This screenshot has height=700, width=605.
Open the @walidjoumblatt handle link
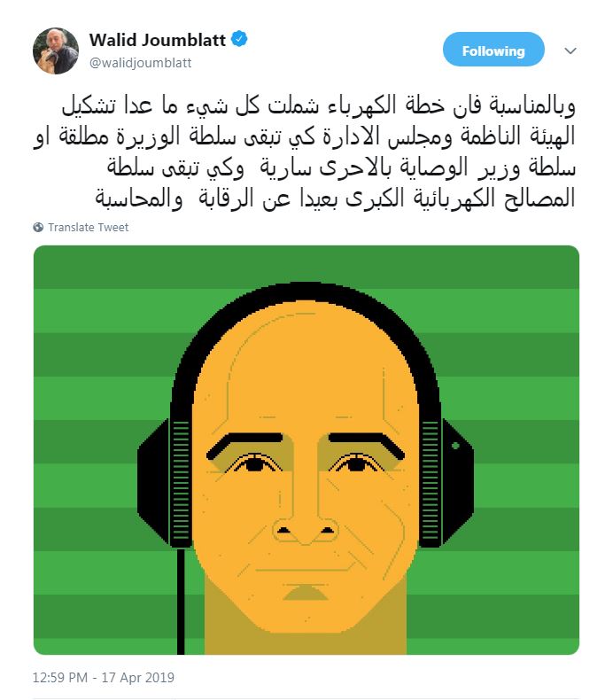click(141, 63)
